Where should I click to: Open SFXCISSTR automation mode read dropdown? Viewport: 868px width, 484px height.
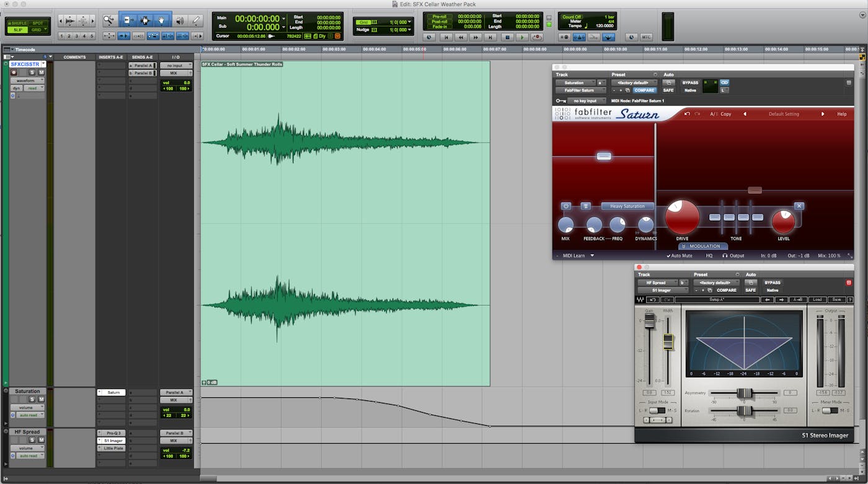[x=34, y=88]
